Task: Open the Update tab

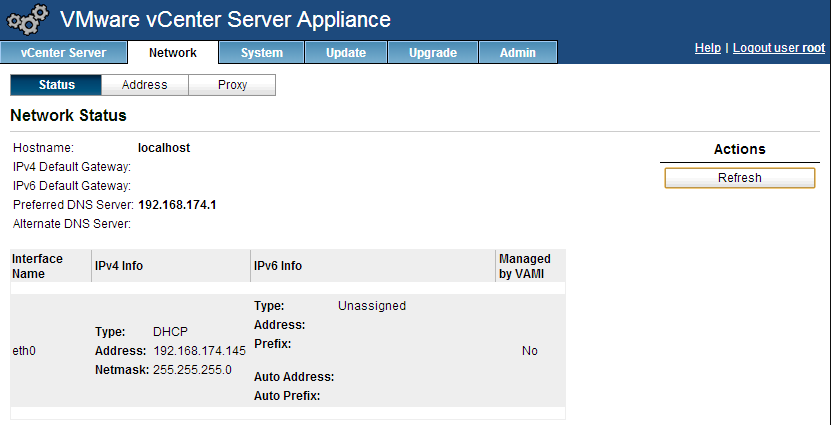Action: click(x=346, y=52)
